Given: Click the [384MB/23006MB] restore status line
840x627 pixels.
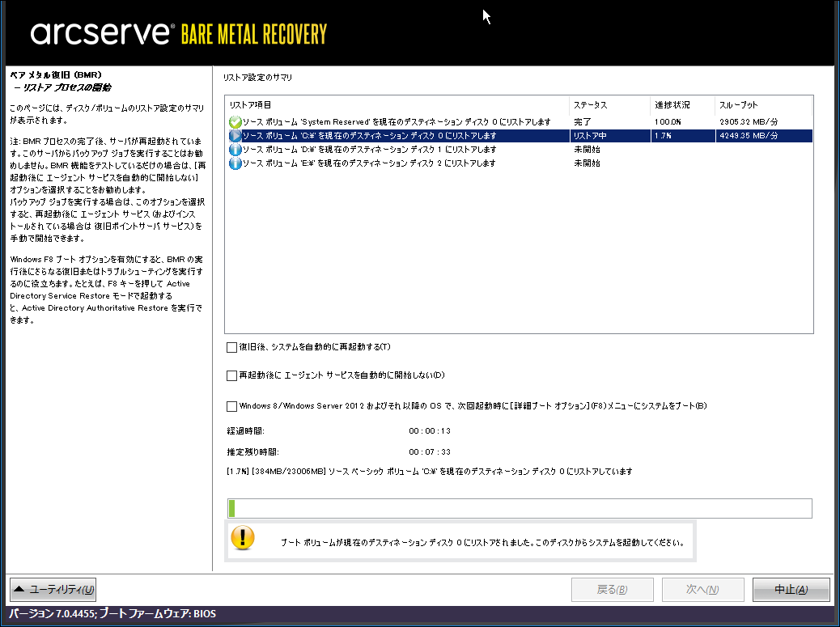Looking at the screenshot, I should point(429,472).
